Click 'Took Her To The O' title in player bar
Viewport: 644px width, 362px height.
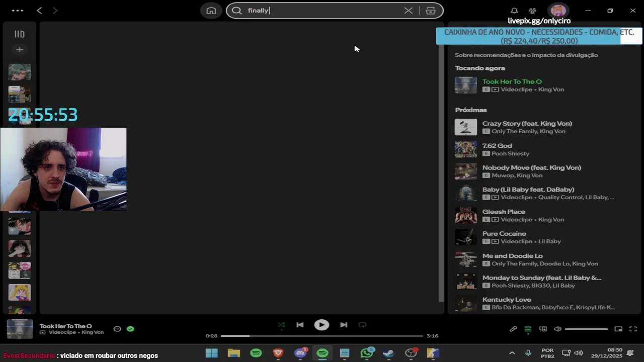coord(66,326)
